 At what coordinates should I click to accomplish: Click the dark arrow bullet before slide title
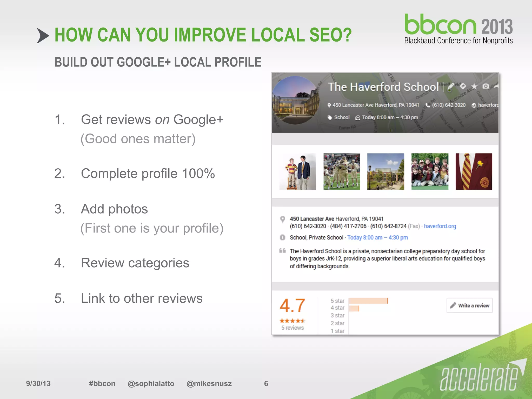click(43, 36)
